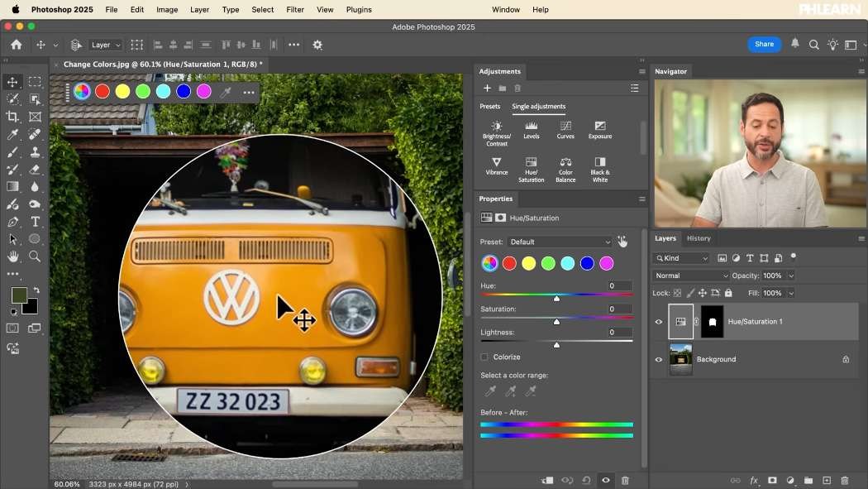
Task: Select the Crop tool
Action: pos(12,117)
